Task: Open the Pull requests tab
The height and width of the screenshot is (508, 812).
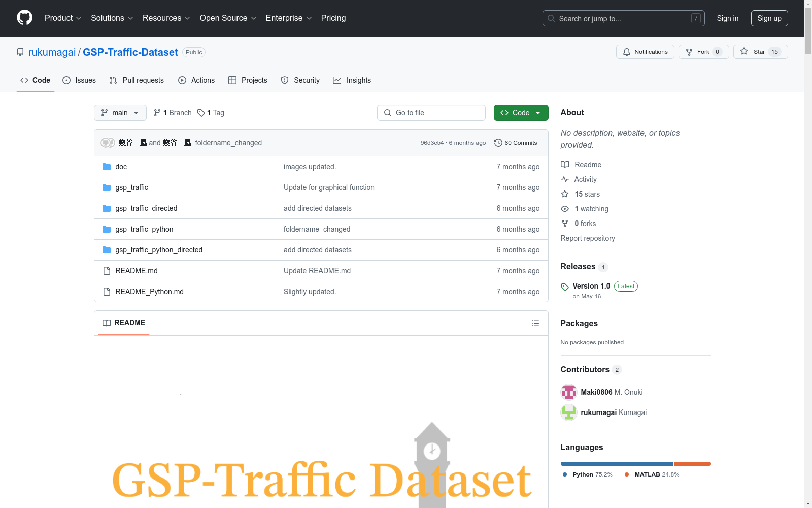Action: tap(137, 80)
